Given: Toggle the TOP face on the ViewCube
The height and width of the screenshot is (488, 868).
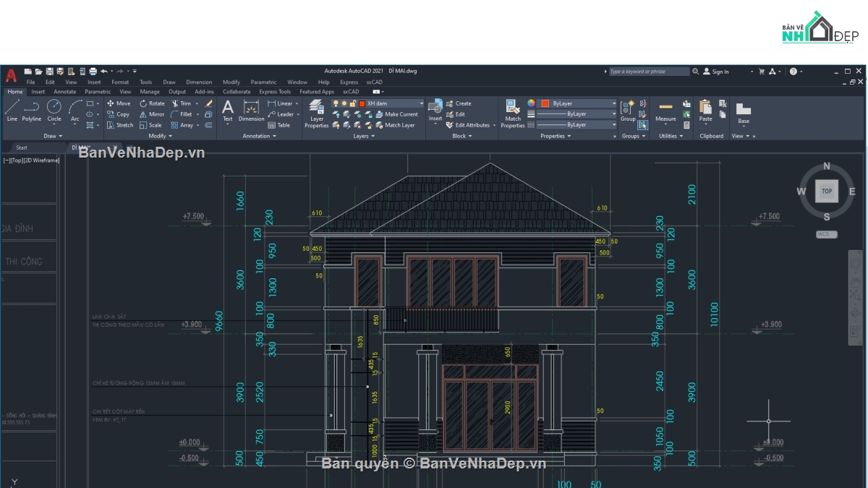Looking at the screenshot, I should coord(827,192).
